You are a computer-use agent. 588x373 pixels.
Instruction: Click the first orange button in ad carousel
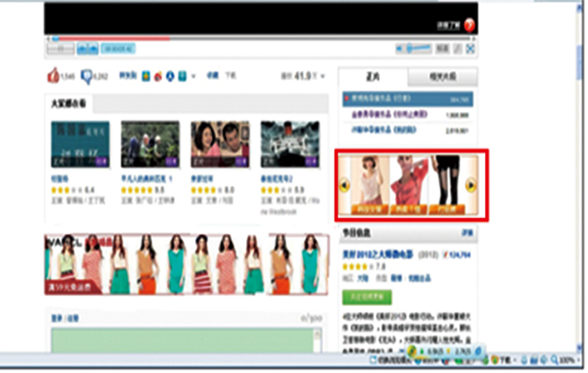click(369, 210)
